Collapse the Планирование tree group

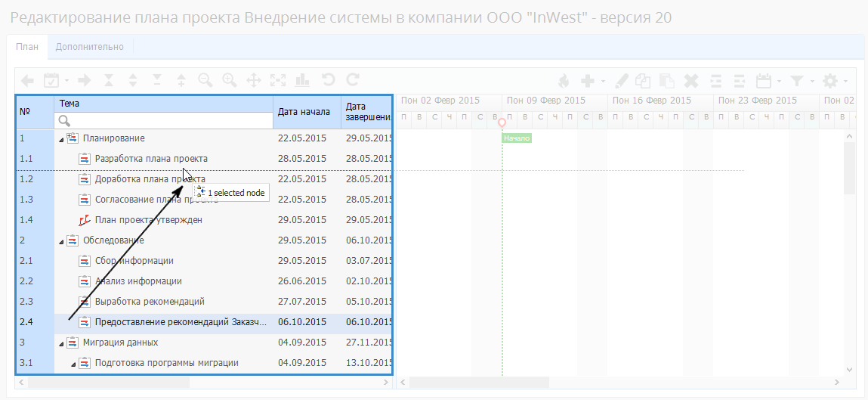point(61,138)
